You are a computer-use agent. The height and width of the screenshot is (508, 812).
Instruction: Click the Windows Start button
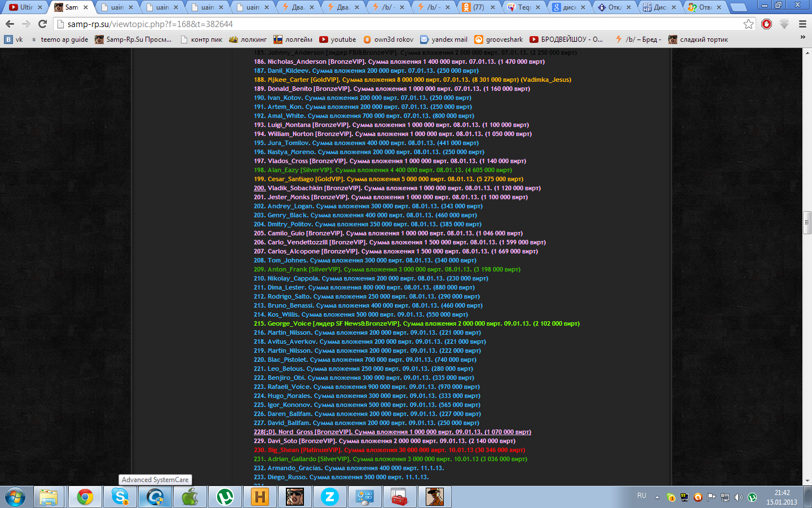[x=15, y=497]
